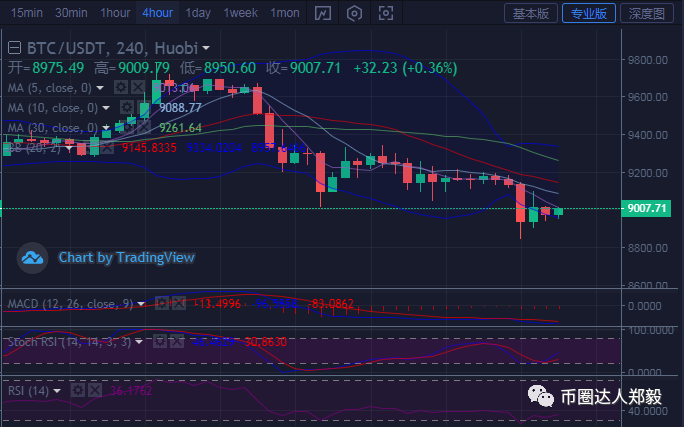Click the 8800.00 price axis label
The height and width of the screenshot is (427, 684).
point(647,248)
